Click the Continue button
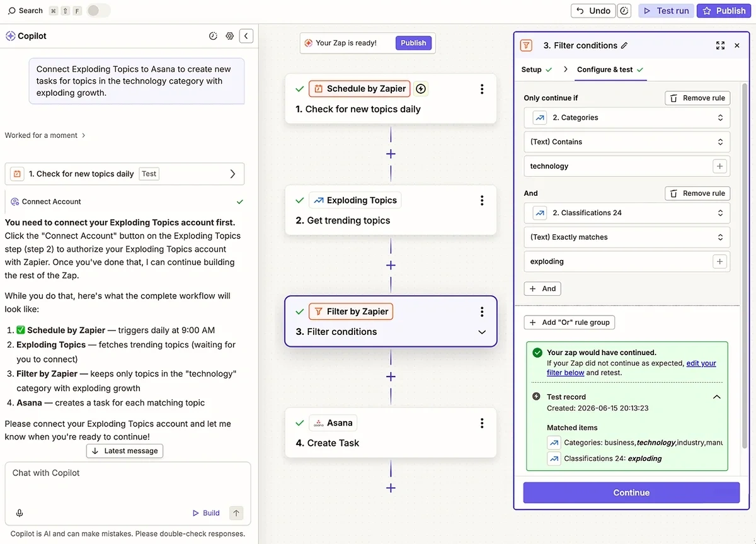756x544 pixels. click(x=631, y=493)
